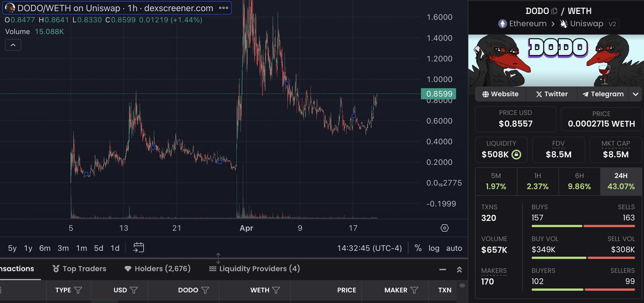The height and width of the screenshot is (303, 644).
Task: Click the Telegram paper-plane icon
Action: point(586,94)
